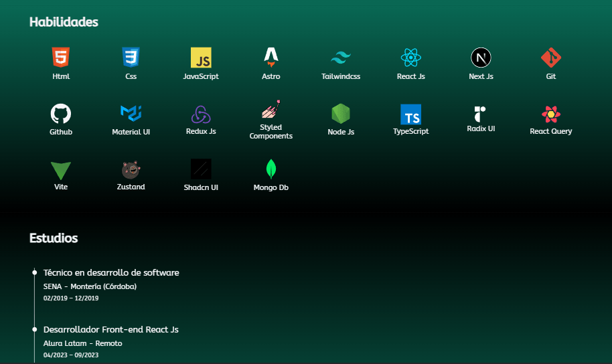Image resolution: width=612 pixels, height=364 pixels.
Task: Click the date range '04/2023 – 09/2023'
Action: coord(71,355)
